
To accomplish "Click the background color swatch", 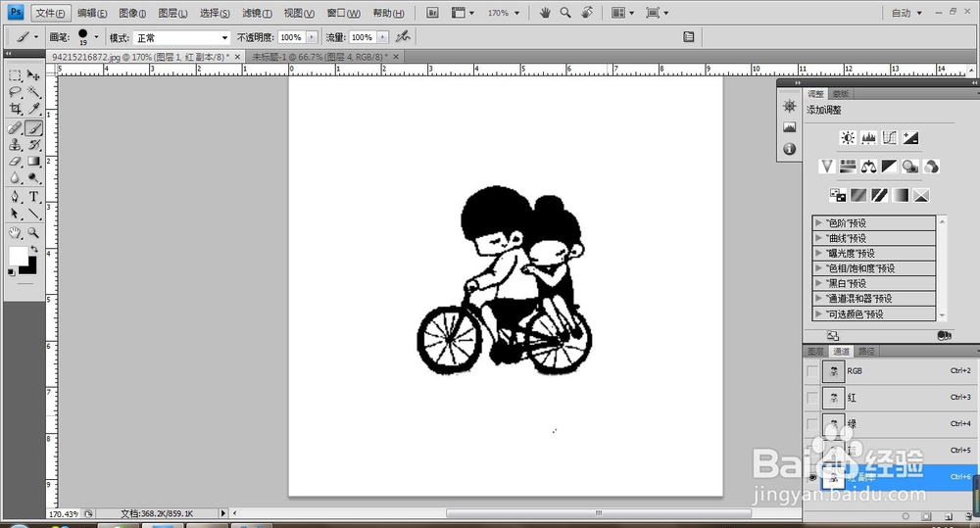I will point(30,268).
